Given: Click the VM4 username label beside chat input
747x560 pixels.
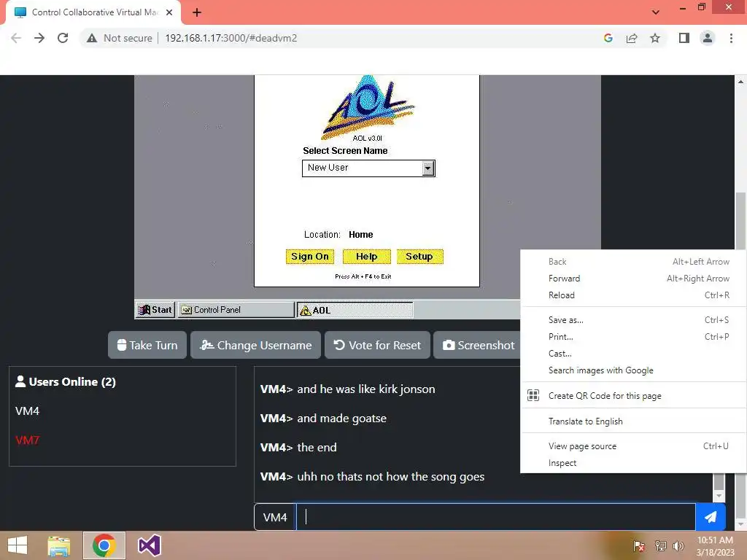Looking at the screenshot, I should click(x=275, y=517).
